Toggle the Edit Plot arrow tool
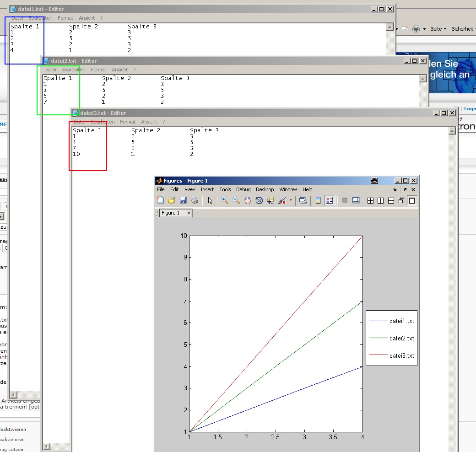This screenshot has width=476, height=452. 210,200
